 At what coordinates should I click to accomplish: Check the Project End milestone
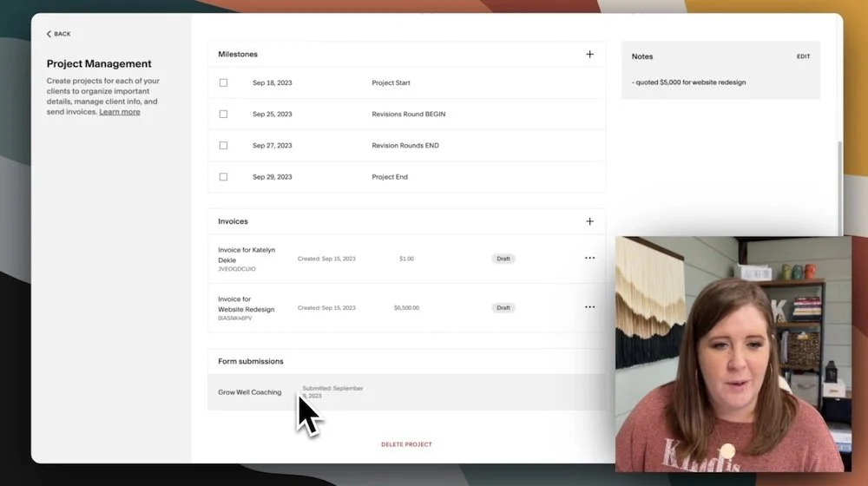tap(223, 177)
